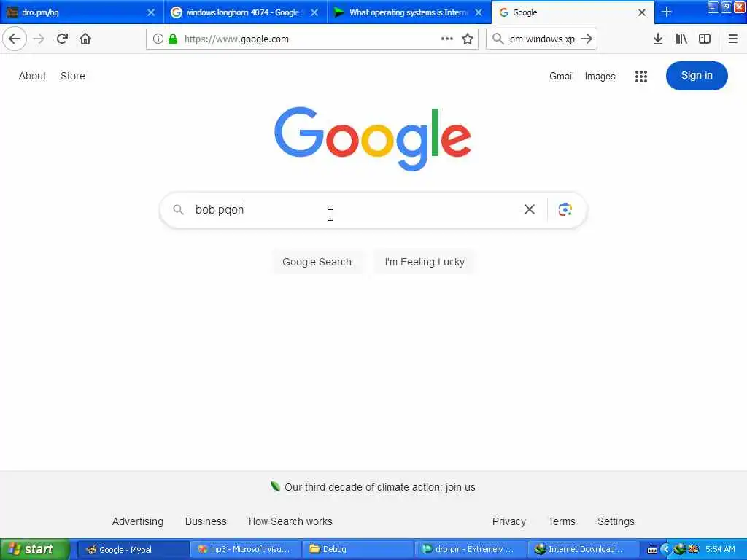Open the Library bookshelf icon
The image size is (747, 560).
click(681, 39)
